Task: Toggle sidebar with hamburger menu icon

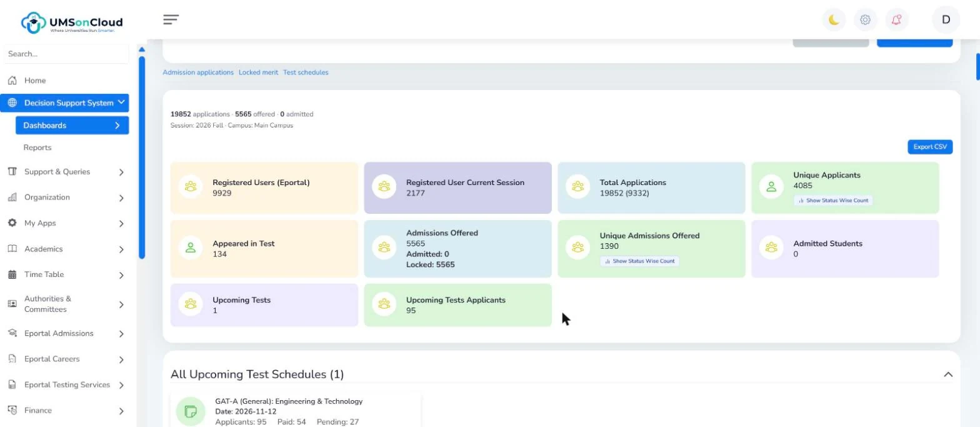Action: coord(171,19)
